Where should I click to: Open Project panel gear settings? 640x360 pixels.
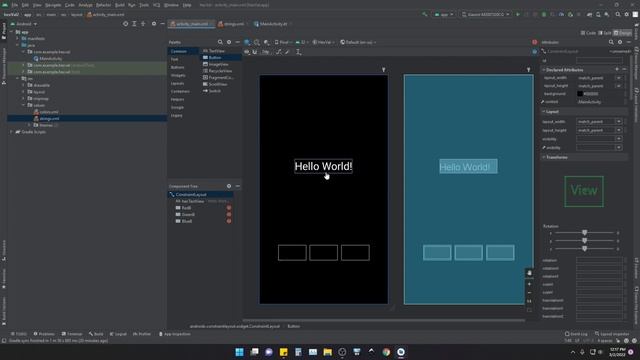[154, 24]
